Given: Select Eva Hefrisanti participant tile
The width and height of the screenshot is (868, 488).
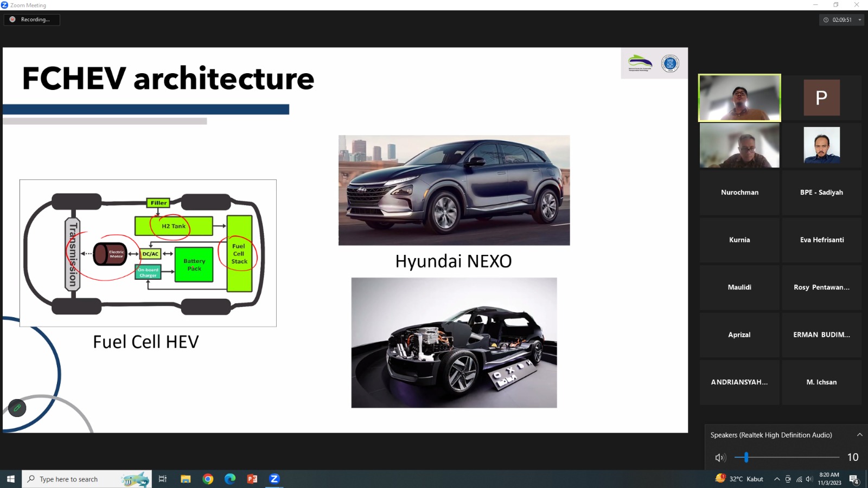Looking at the screenshot, I should (x=821, y=240).
